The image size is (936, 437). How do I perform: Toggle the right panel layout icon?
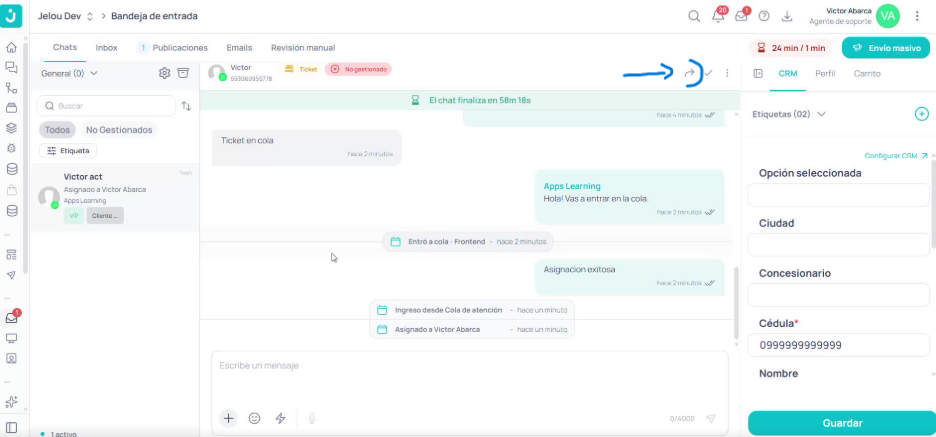pos(758,73)
